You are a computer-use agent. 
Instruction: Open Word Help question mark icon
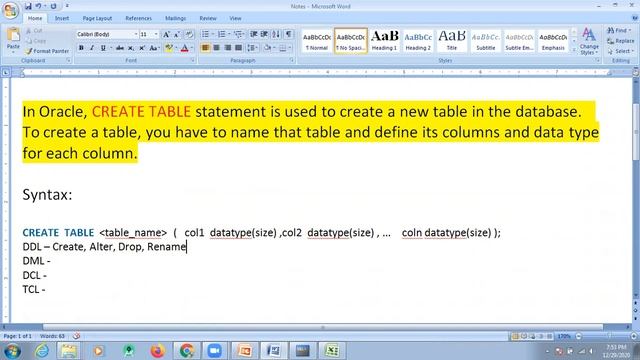click(x=635, y=18)
